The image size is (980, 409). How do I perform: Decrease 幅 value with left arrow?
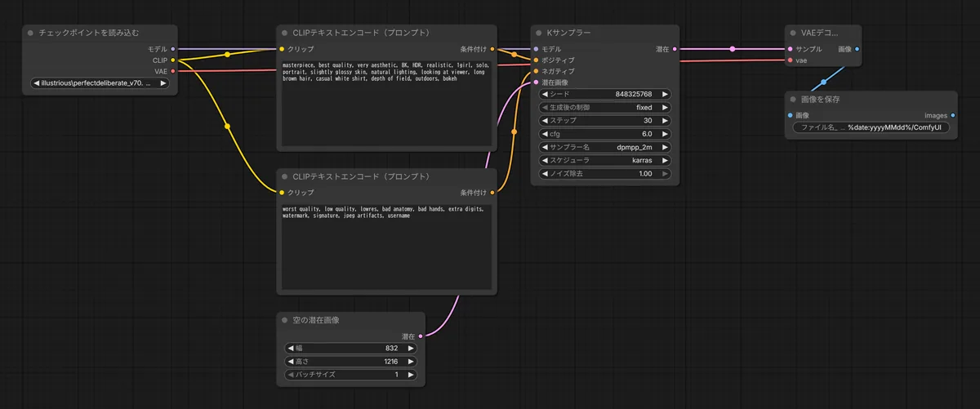[291, 348]
